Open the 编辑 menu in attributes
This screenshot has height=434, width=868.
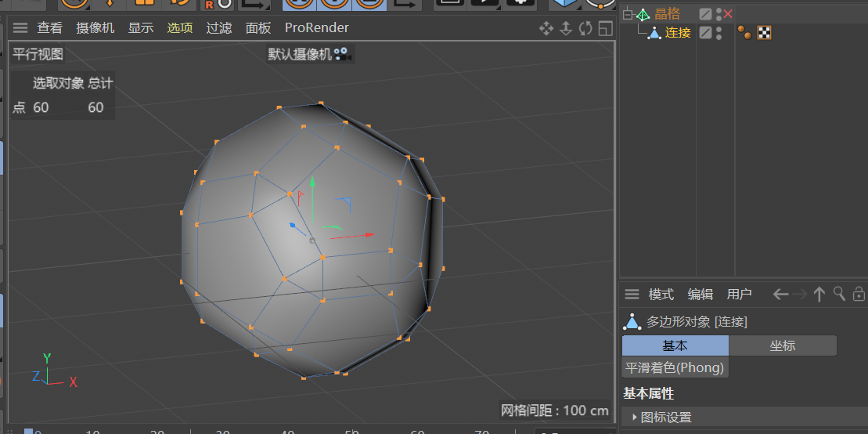click(x=700, y=295)
